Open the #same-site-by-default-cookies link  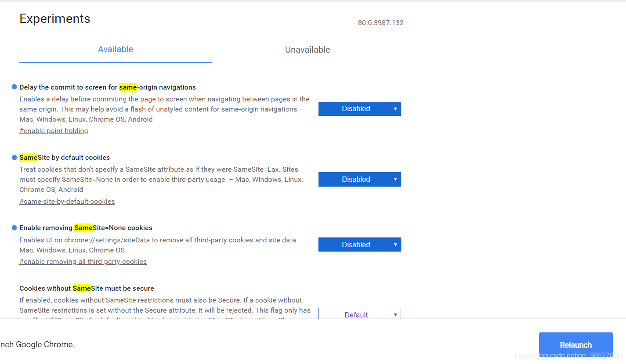[67, 202]
